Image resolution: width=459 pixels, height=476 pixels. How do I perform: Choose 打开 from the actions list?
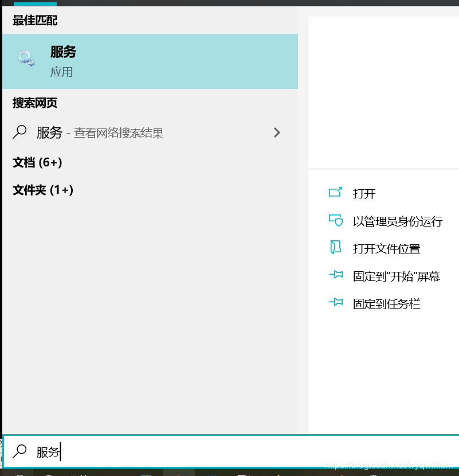click(364, 194)
